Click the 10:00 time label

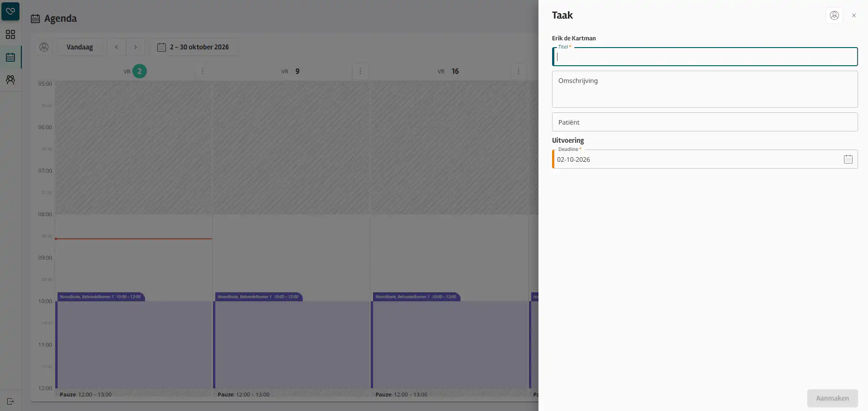pos(45,301)
